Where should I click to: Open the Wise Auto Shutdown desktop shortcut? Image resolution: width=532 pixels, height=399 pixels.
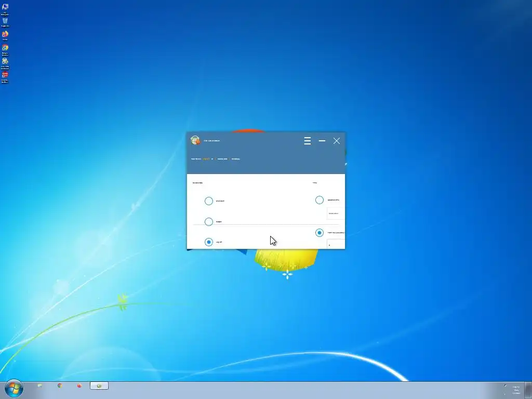coord(5,63)
